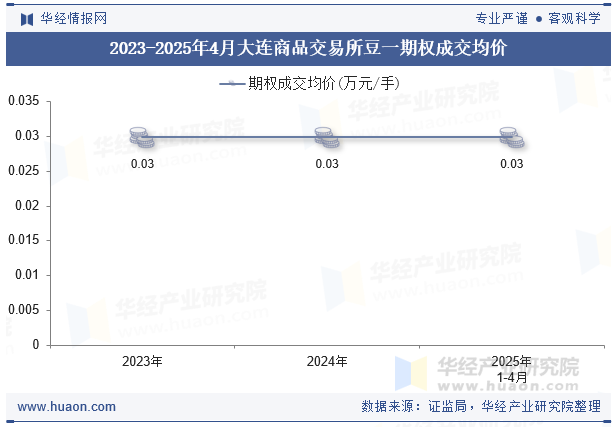This screenshot has width=615, height=427.
Task: Click the 0.02 y-axis label
Action: coord(27,205)
